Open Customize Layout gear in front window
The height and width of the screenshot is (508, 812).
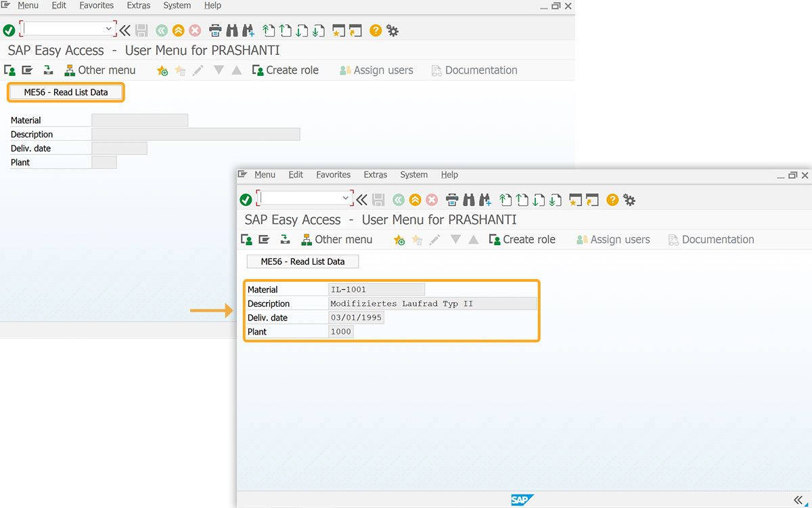pyautogui.click(x=629, y=200)
